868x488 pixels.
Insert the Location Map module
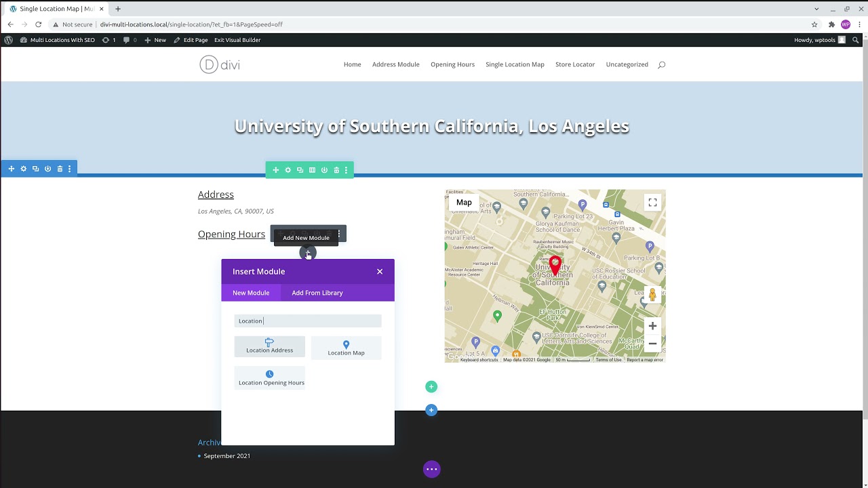347,348
